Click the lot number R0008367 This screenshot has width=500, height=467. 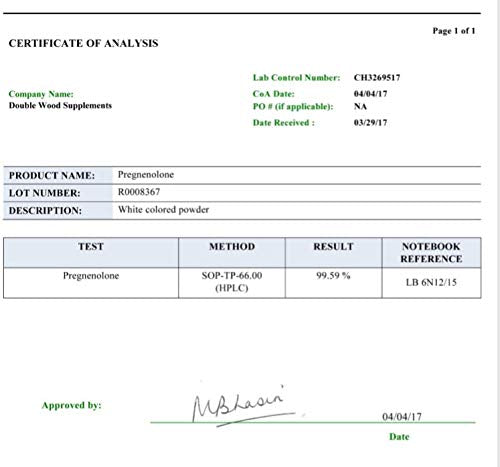[x=139, y=192]
